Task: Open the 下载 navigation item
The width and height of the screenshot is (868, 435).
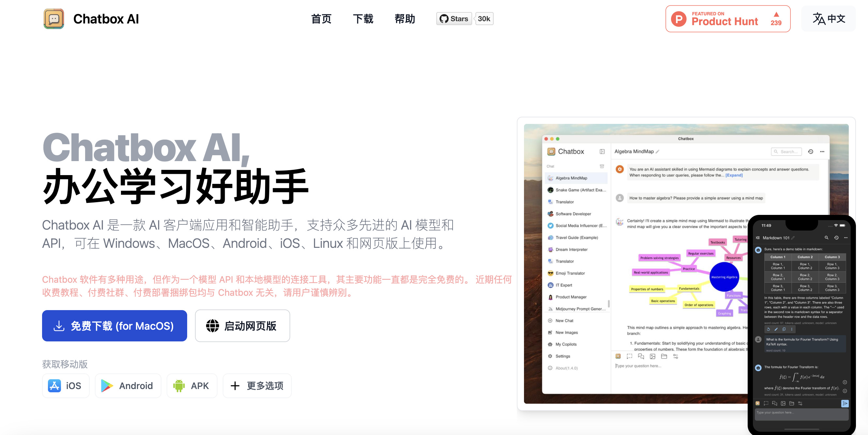Action: (x=363, y=19)
